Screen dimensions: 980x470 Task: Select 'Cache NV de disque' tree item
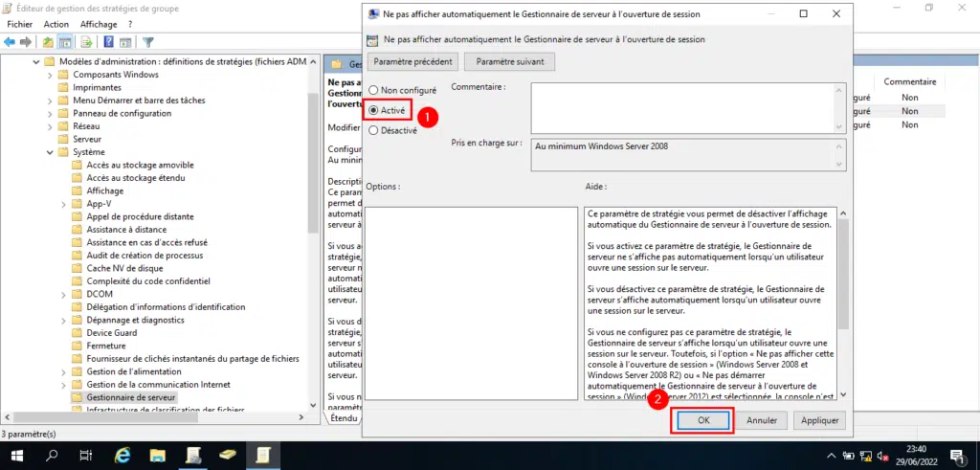pos(124,268)
